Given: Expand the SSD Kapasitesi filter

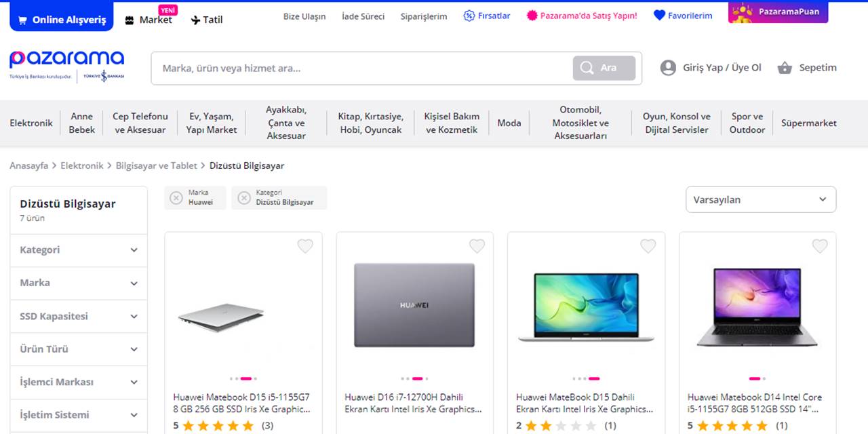Looking at the screenshot, I should [79, 316].
